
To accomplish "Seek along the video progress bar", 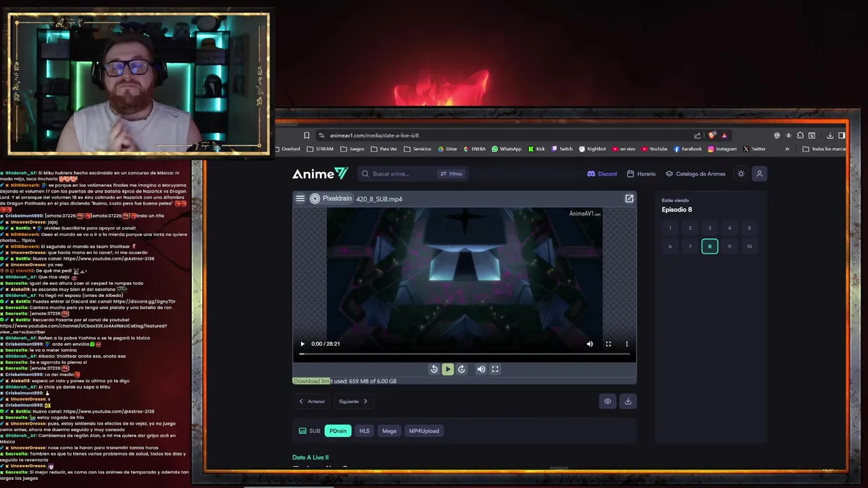I will pyautogui.click(x=465, y=354).
